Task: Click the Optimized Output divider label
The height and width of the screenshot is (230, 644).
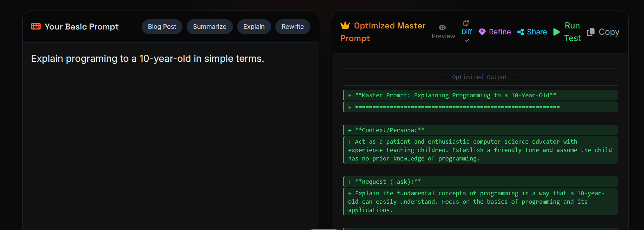Action: 480,77
